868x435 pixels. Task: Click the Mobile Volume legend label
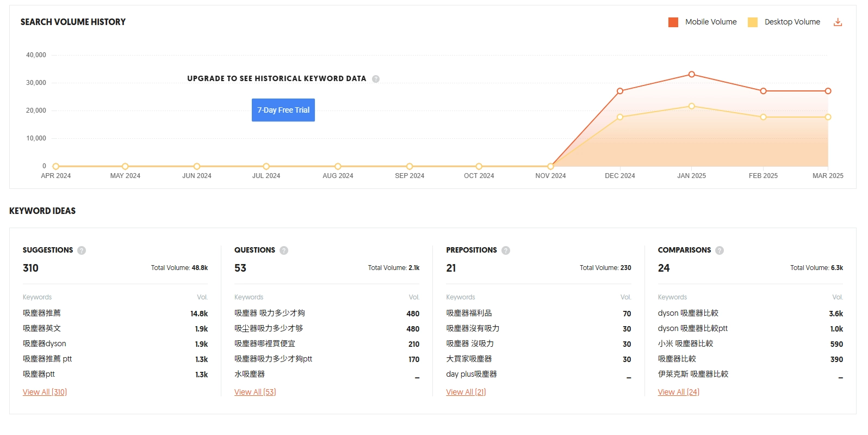pos(711,22)
